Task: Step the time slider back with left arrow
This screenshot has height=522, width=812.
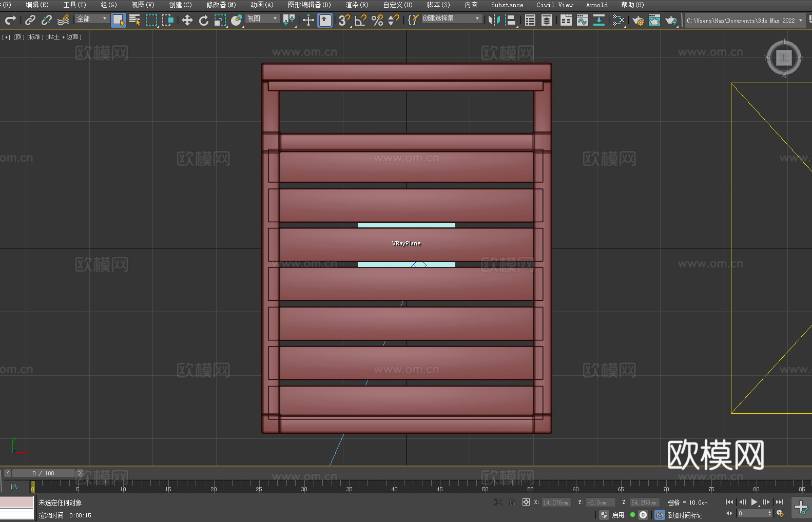Action: click(8, 473)
